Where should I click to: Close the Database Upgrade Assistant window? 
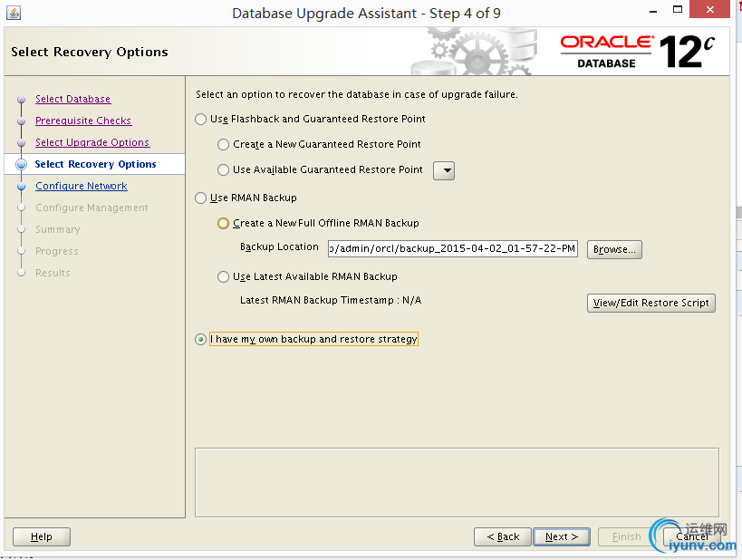point(709,9)
